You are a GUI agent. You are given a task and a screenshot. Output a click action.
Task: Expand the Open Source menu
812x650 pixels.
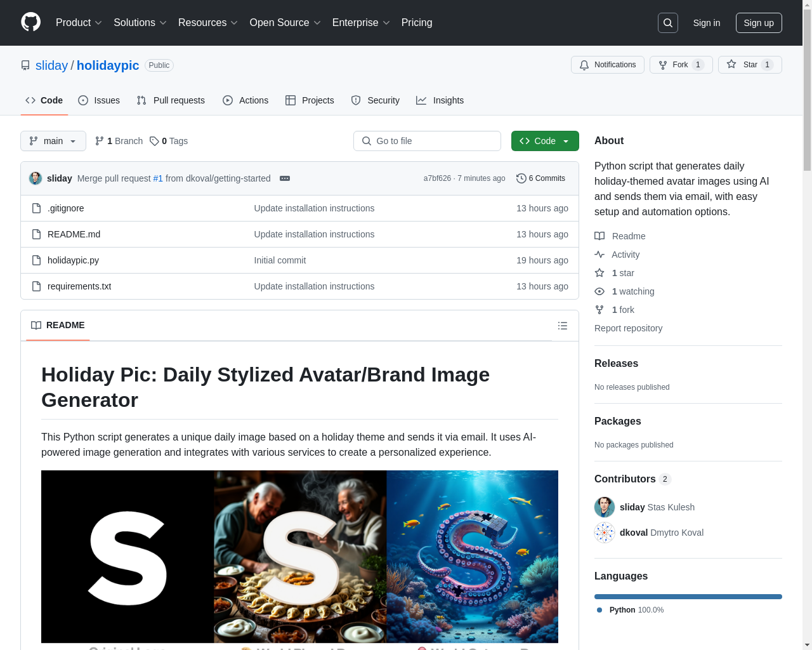click(x=285, y=23)
